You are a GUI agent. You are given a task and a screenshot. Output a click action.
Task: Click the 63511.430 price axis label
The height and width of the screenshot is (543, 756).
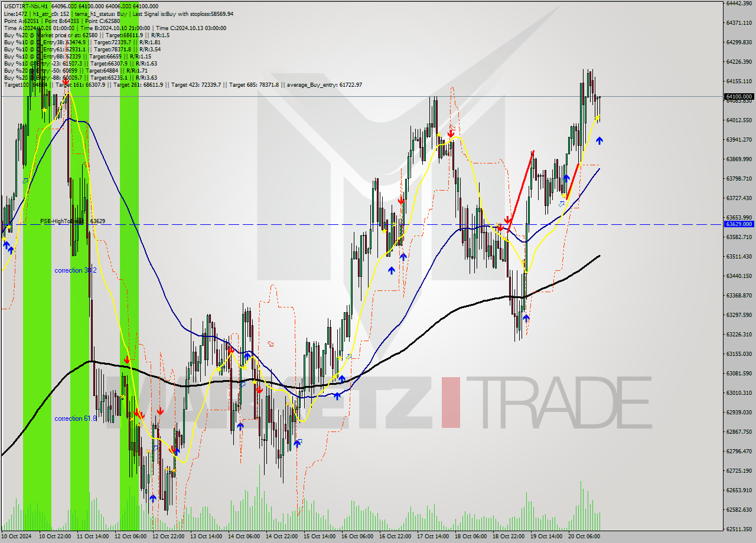coord(739,256)
